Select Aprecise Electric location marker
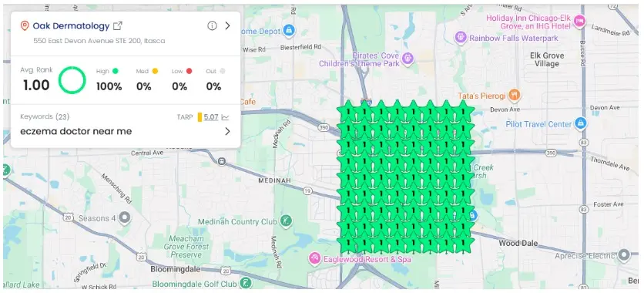Viewport: 644px width, 293px height. (624, 256)
